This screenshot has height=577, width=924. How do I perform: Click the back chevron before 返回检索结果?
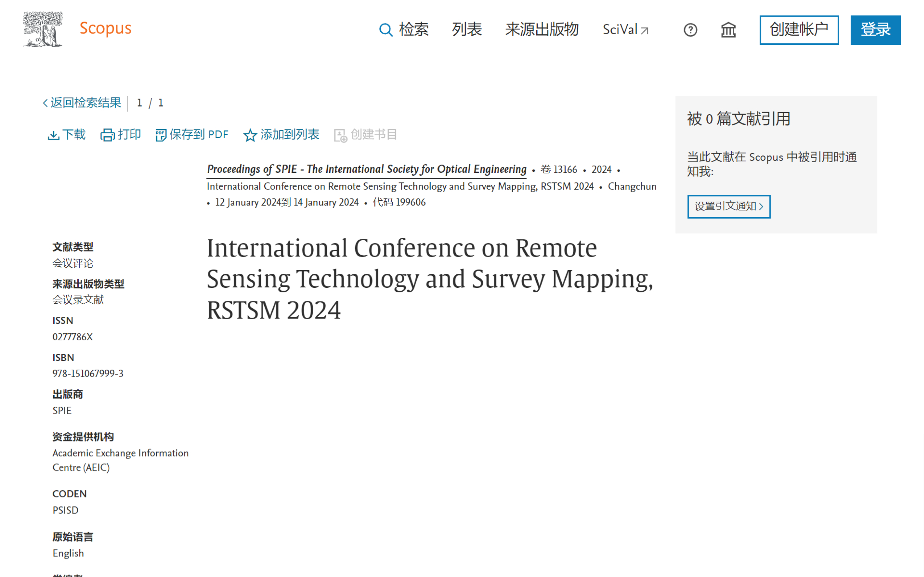(45, 103)
